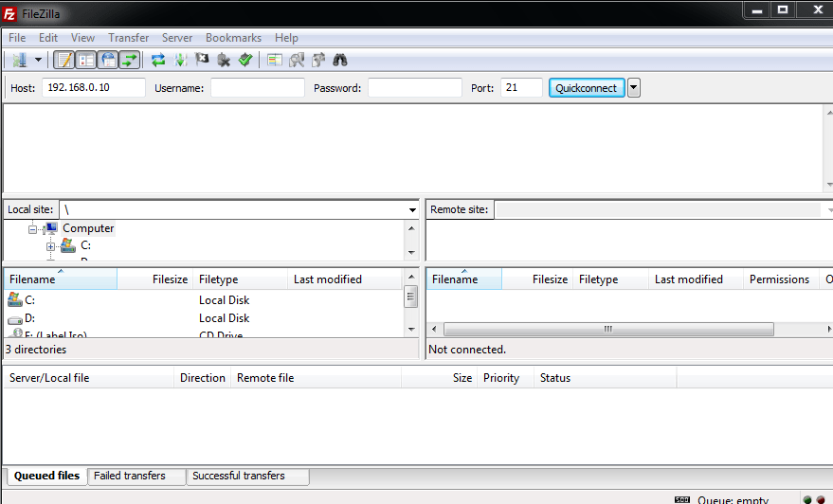
Task: Select the D: Local Disk row
Action: [x=204, y=318]
